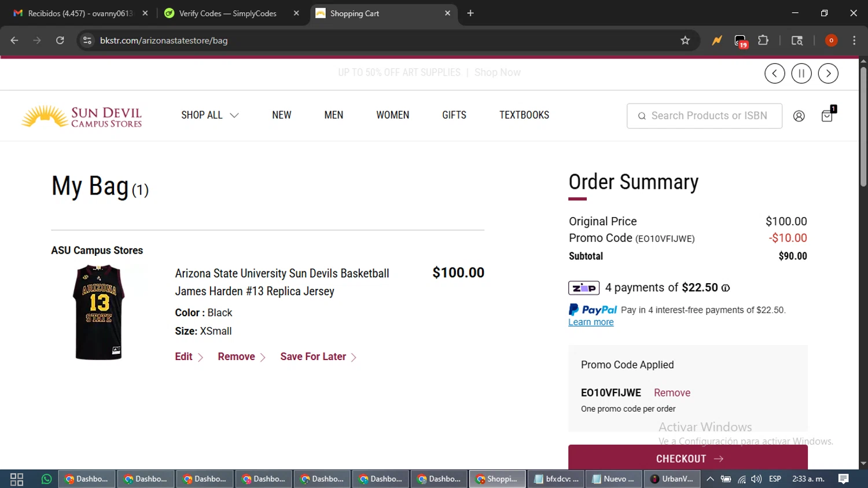868x488 pixels.
Task: Bookmark this page with the star icon
Action: pos(685,41)
